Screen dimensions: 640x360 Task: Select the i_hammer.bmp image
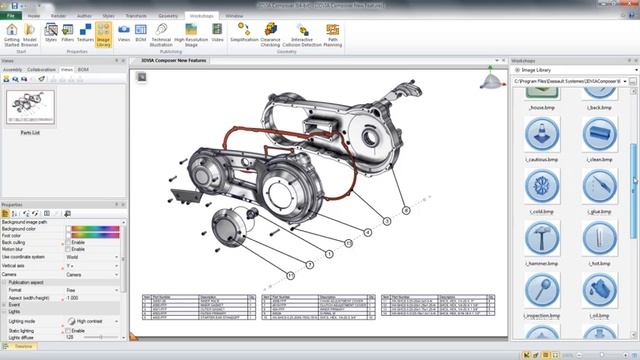pyautogui.click(x=542, y=238)
